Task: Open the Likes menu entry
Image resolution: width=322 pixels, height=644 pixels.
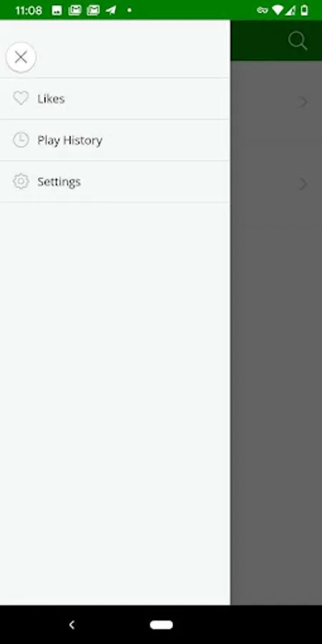Action: pyautogui.click(x=115, y=99)
